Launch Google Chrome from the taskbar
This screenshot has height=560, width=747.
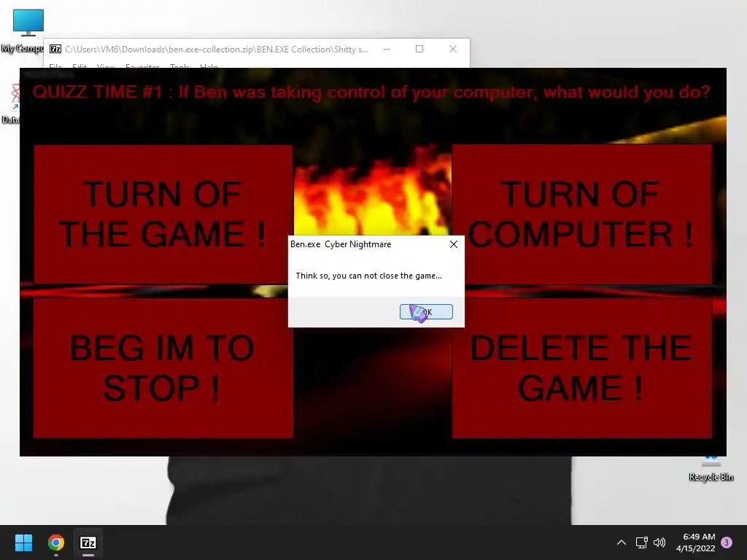[x=55, y=542]
